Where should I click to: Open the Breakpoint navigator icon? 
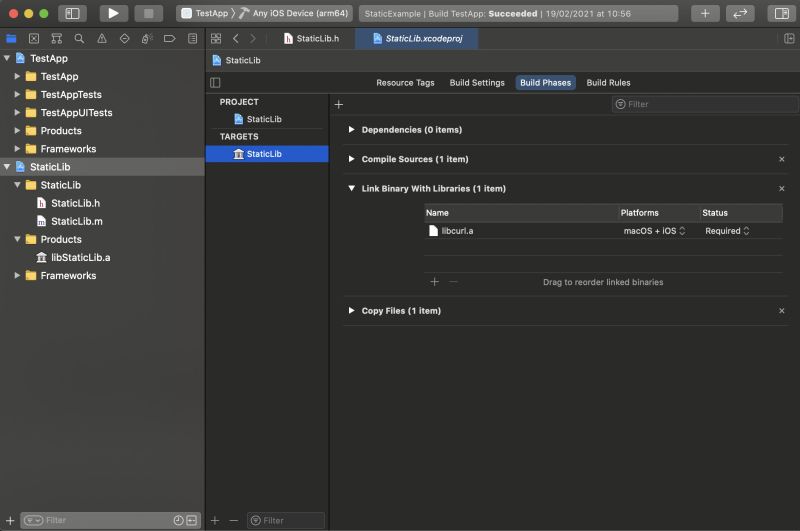tap(169, 38)
